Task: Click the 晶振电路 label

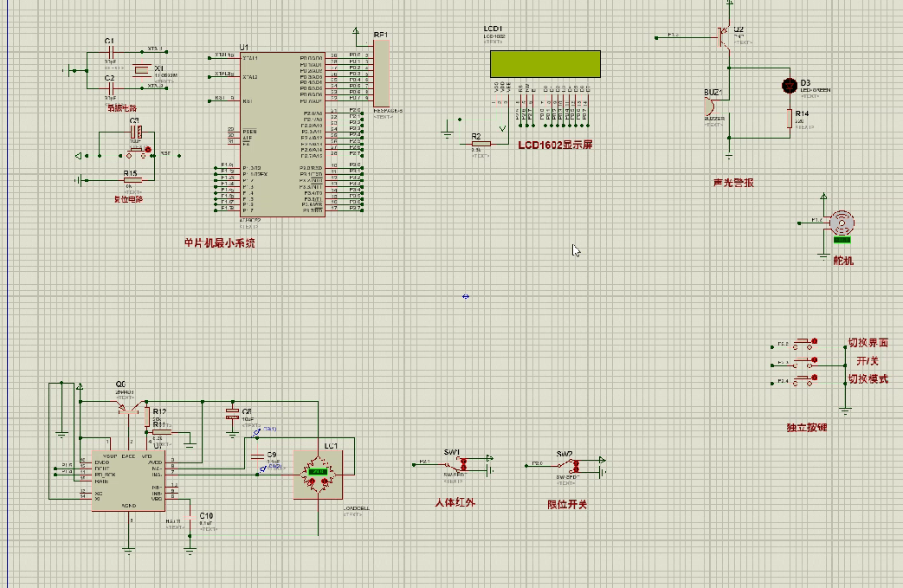Action: (x=122, y=107)
